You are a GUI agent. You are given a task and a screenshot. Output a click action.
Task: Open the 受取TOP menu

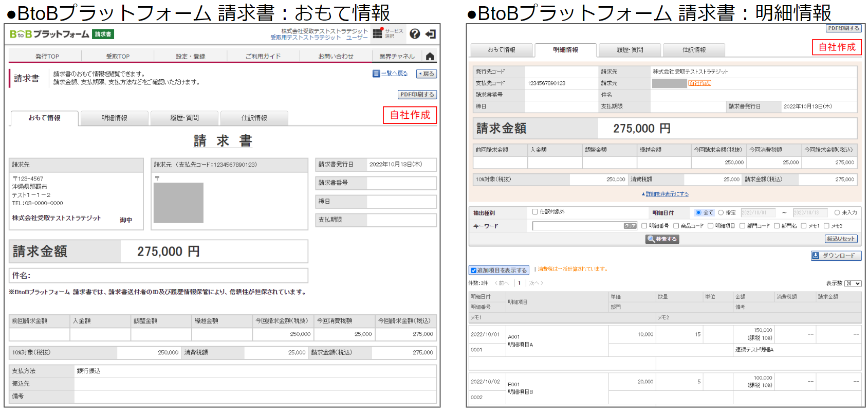point(118,57)
